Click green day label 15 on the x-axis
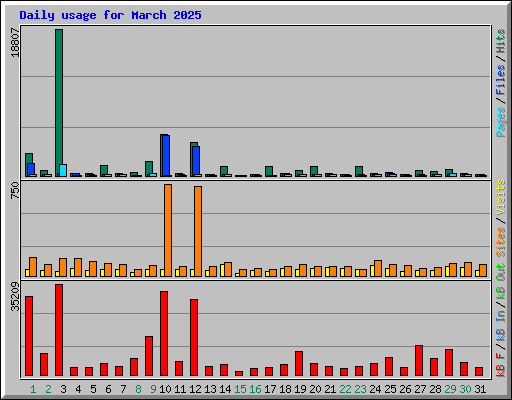This screenshot has width=512, height=400. tap(240, 389)
